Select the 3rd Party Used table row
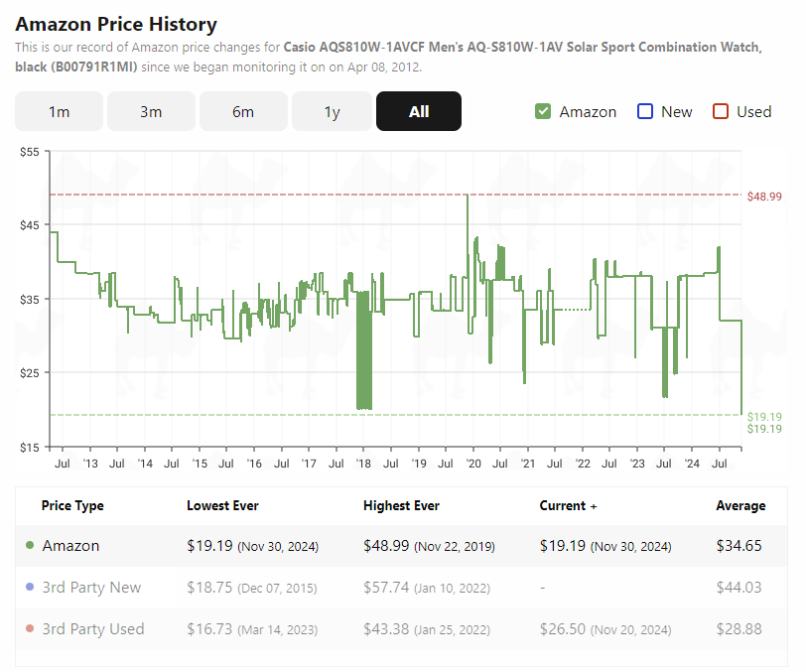The image size is (806, 672). [401, 628]
